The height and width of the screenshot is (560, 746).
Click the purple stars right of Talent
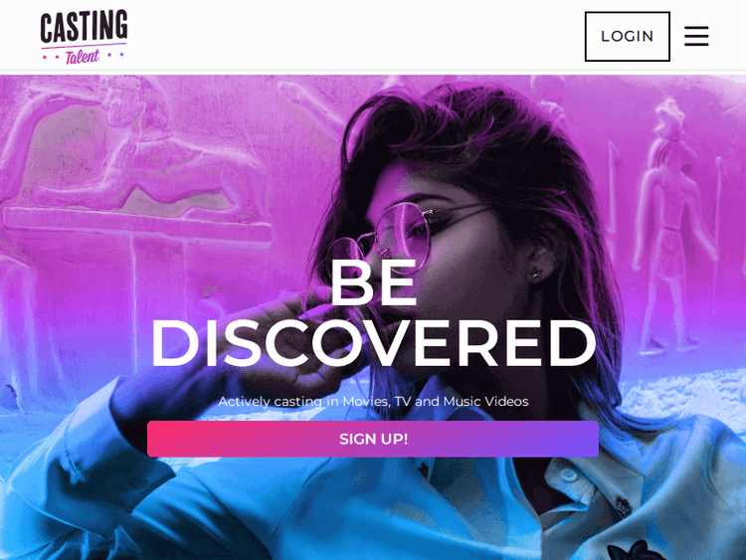pyautogui.click(x=115, y=55)
